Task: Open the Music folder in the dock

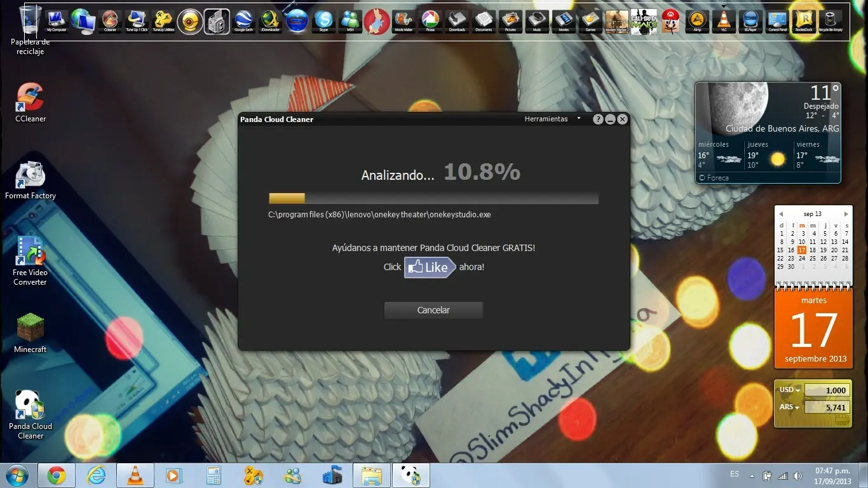Action: click(537, 21)
